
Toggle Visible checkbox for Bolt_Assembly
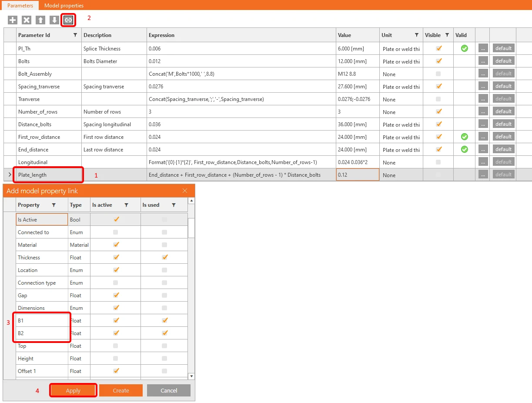tap(438, 74)
